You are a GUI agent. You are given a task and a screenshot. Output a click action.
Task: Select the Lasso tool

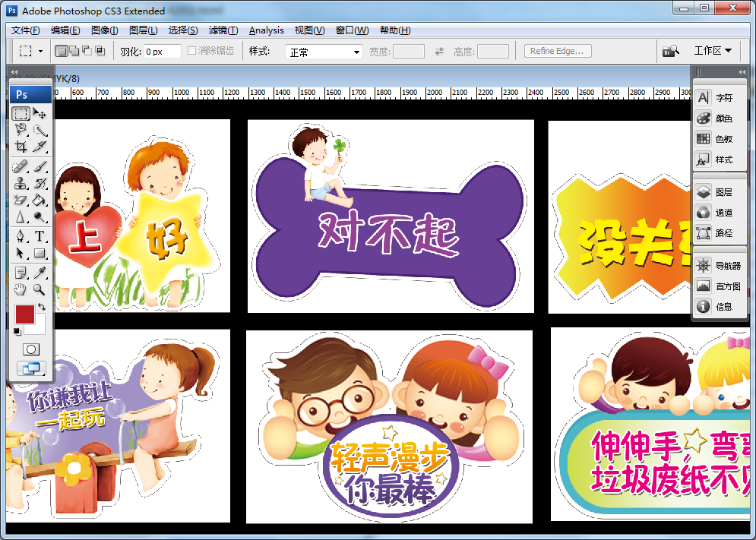point(21,130)
